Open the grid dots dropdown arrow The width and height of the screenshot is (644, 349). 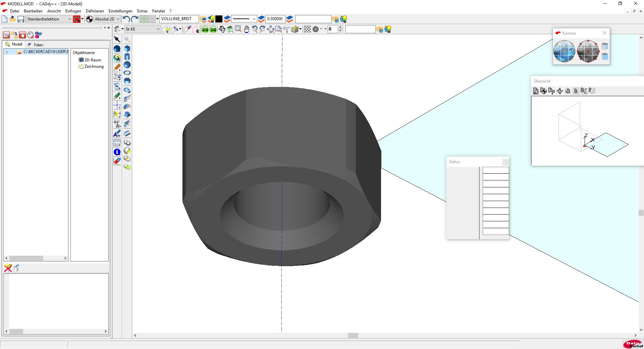[158, 19]
